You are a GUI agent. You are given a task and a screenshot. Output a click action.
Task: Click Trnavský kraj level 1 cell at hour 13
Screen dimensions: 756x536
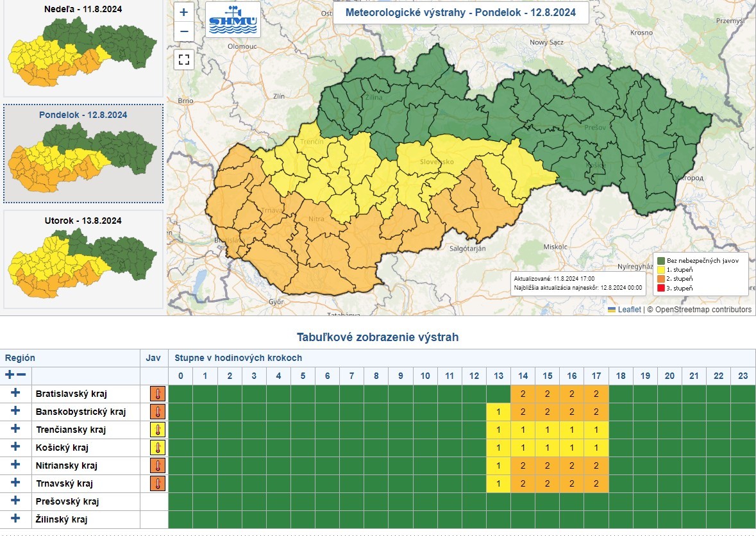[498, 483]
